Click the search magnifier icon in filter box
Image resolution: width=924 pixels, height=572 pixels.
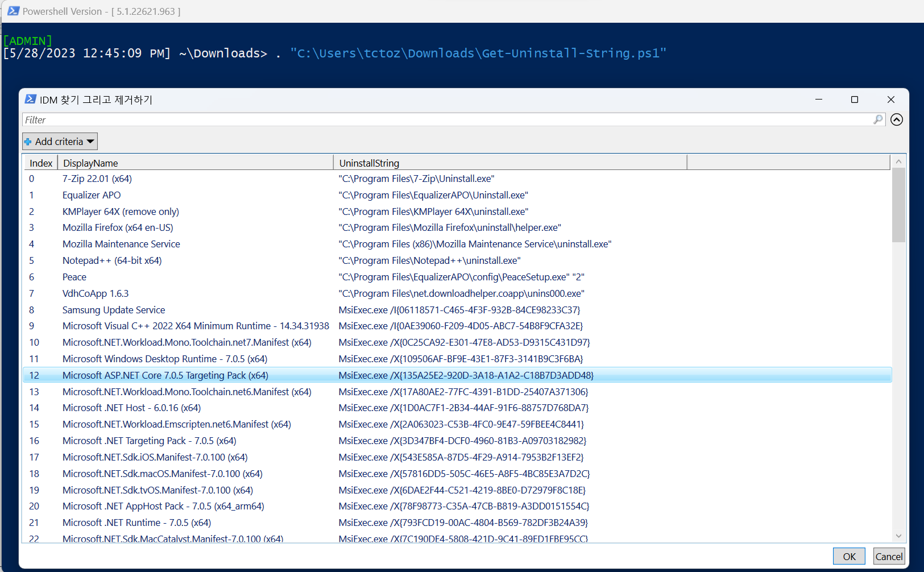878,119
